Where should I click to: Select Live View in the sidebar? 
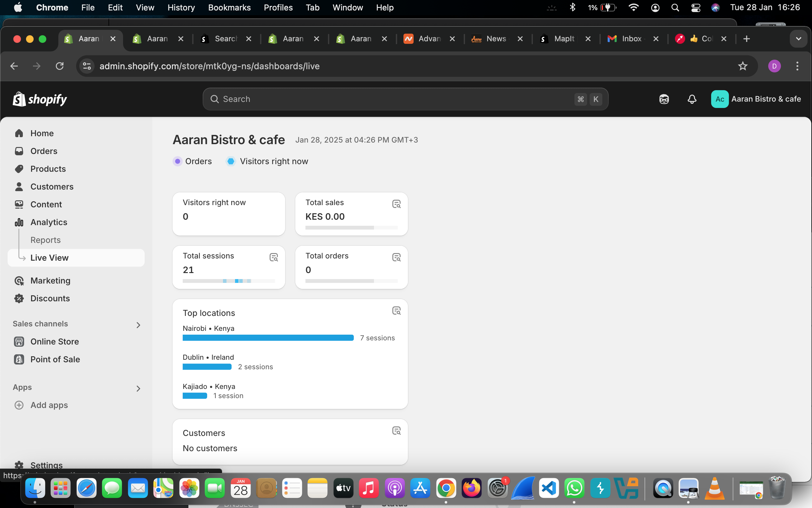point(76,258)
